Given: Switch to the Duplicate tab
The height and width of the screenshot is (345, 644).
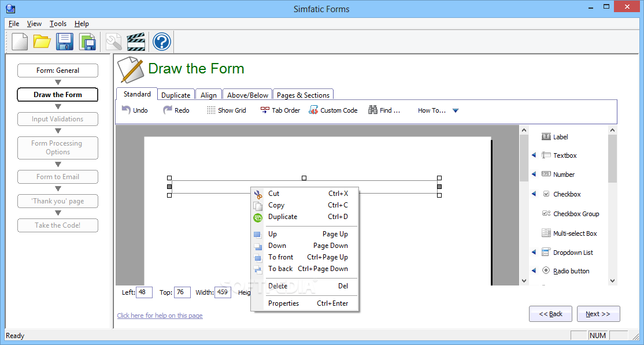Looking at the screenshot, I should point(176,95).
